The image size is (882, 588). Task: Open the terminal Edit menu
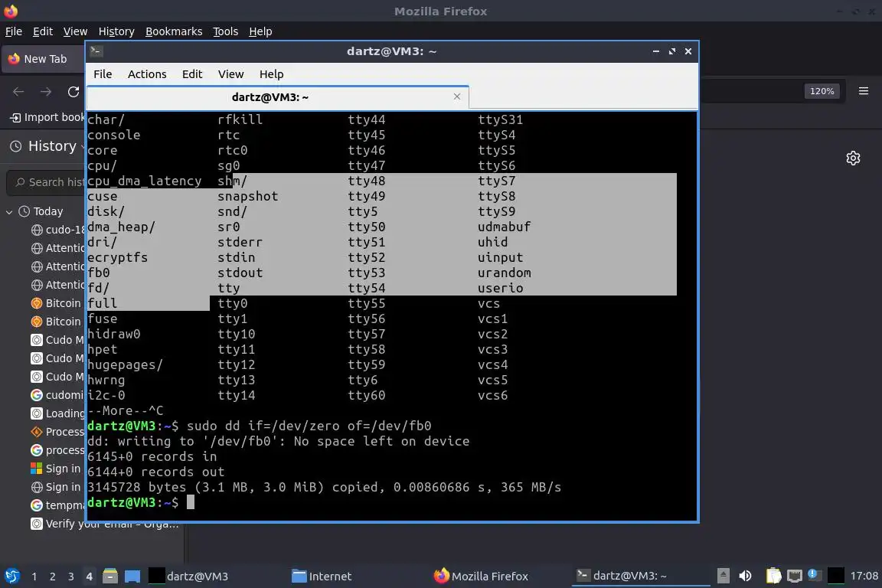pos(192,74)
